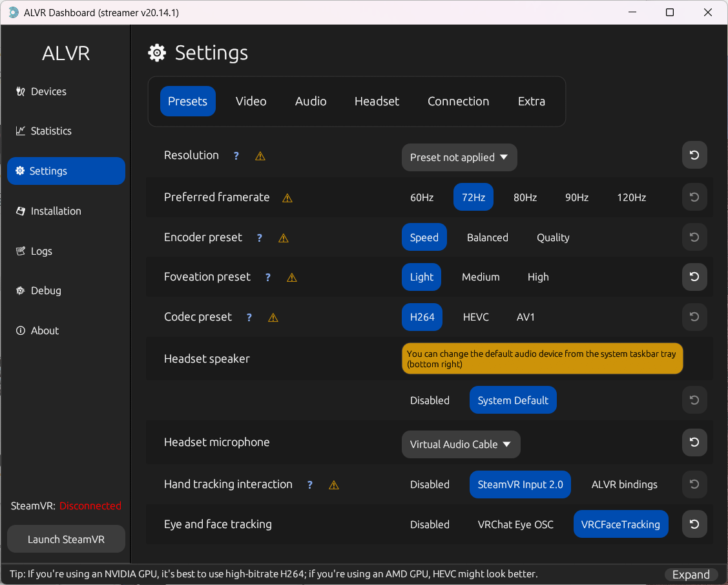Expand the tip bar at the bottom

[x=691, y=575]
